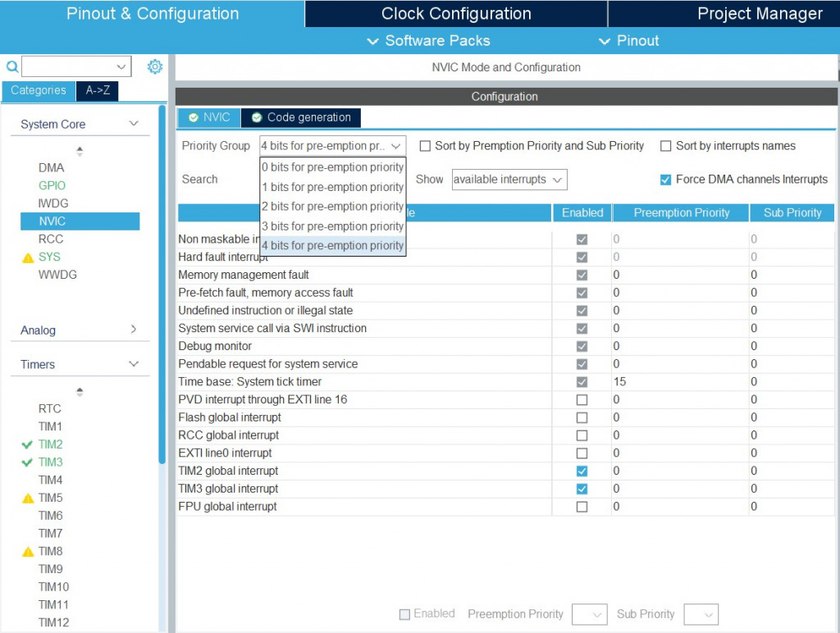The height and width of the screenshot is (633, 840).
Task: Sort by Sub Priority column header
Action: click(x=792, y=212)
